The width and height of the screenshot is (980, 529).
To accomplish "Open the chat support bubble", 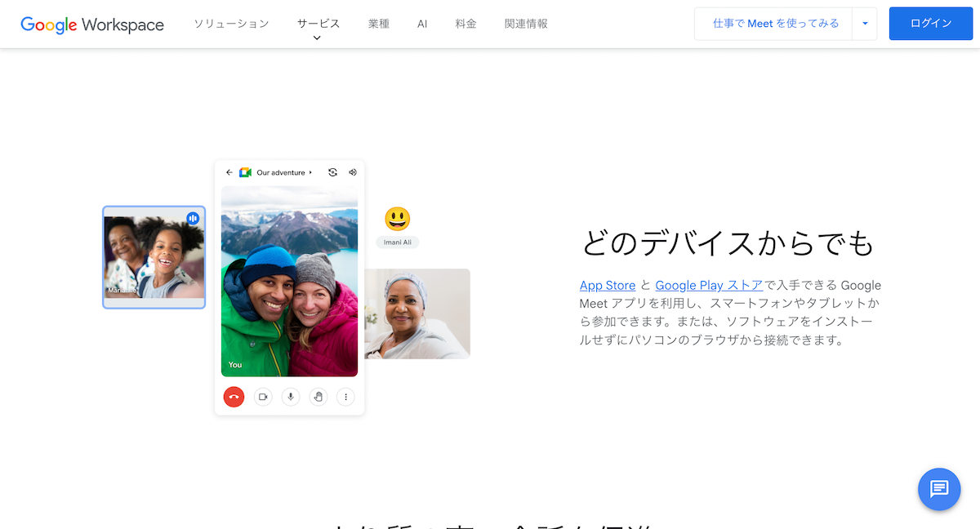I will coord(939,489).
